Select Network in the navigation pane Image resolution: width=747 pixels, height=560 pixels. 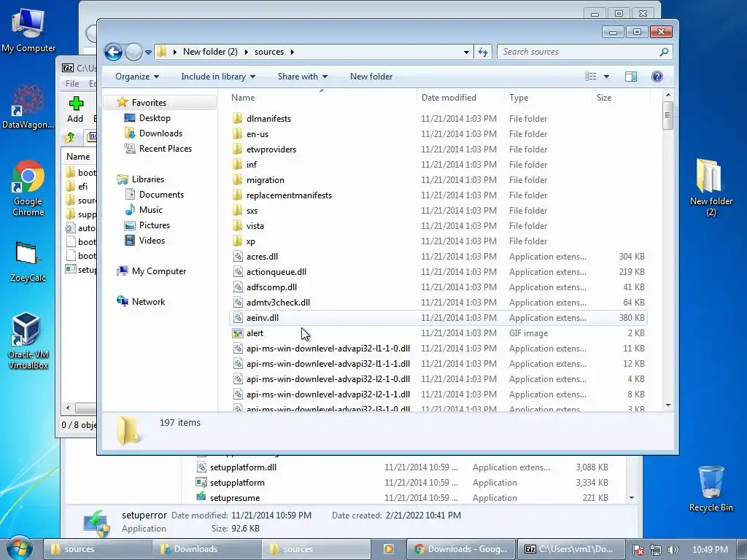tap(148, 301)
